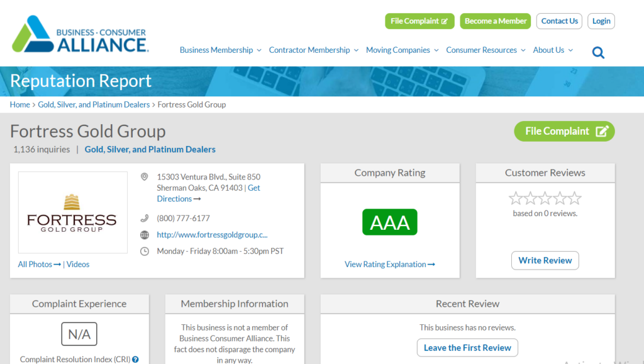Click the Customer Reviews panel header
Image resolution: width=644 pixels, height=364 pixels.
[x=545, y=173]
